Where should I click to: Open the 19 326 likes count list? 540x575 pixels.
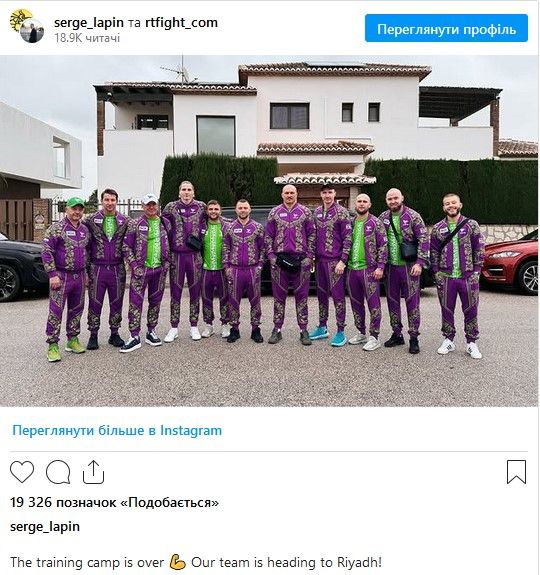114,502
